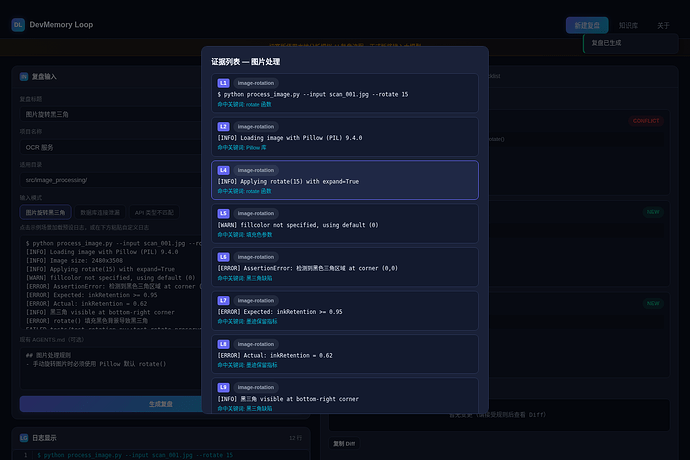Click the L6 badge on AssertionError entry
The image size is (690, 460).
click(x=224, y=257)
